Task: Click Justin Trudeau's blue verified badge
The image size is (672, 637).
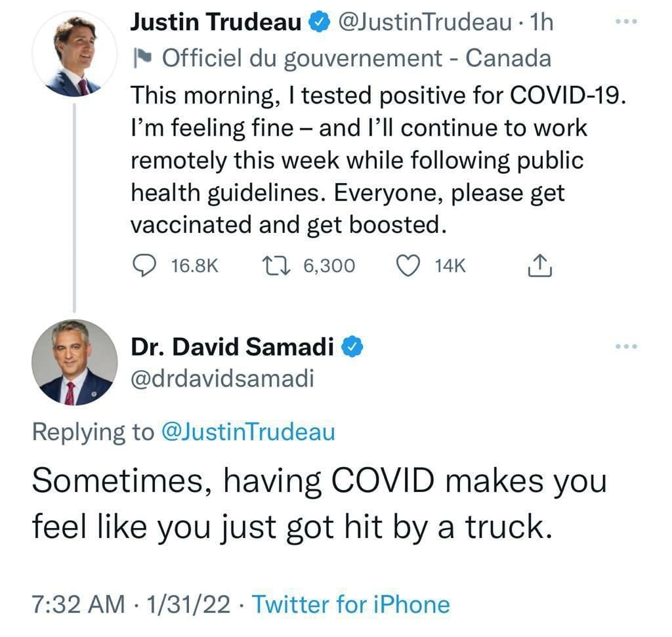Action: 320,22
